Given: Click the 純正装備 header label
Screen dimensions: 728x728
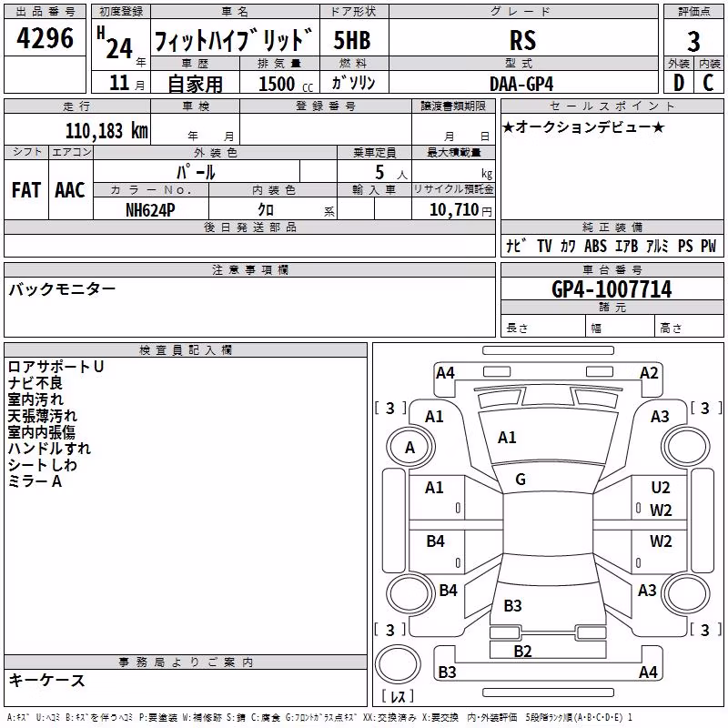Looking at the screenshot, I should 612,227.
